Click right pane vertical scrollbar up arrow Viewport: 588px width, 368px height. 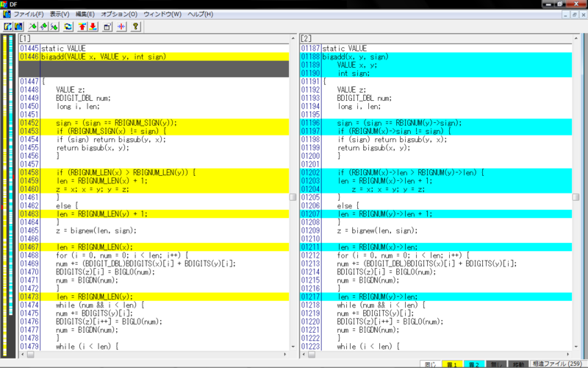[576, 38]
